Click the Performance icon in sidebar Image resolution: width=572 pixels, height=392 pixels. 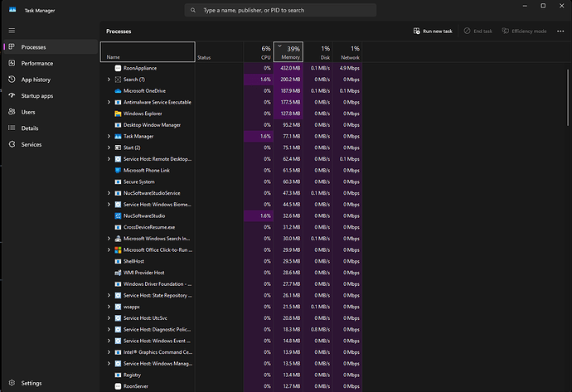[12, 63]
